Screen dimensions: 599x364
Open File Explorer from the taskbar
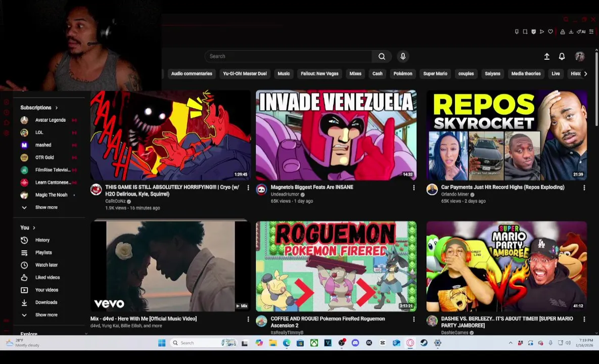[273, 343]
